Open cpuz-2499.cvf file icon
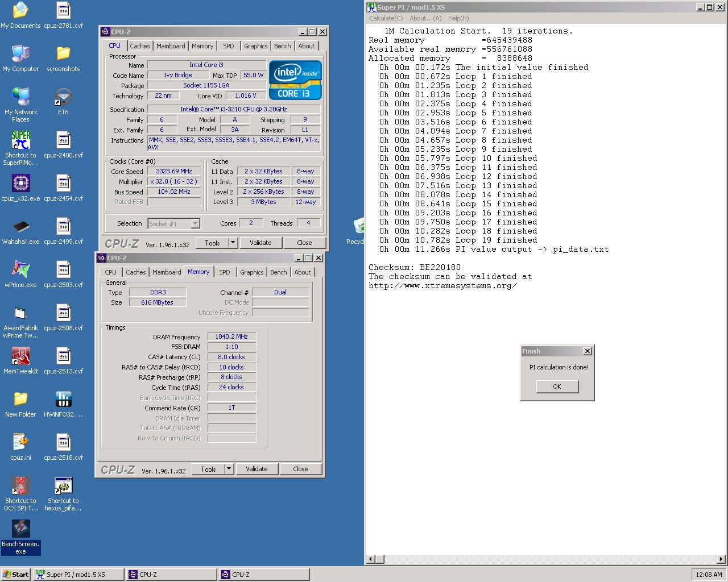 pyautogui.click(x=63, y=231)
